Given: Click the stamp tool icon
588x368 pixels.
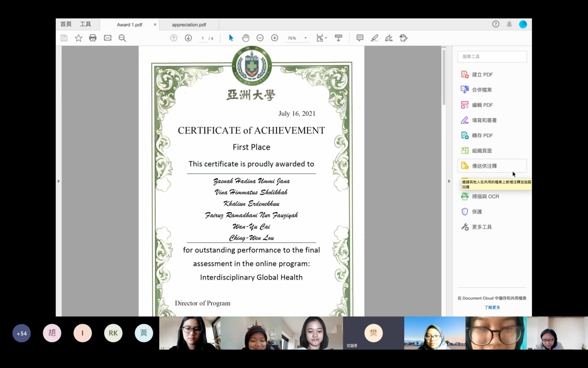Looking at the screenshot, I should 403,38.
